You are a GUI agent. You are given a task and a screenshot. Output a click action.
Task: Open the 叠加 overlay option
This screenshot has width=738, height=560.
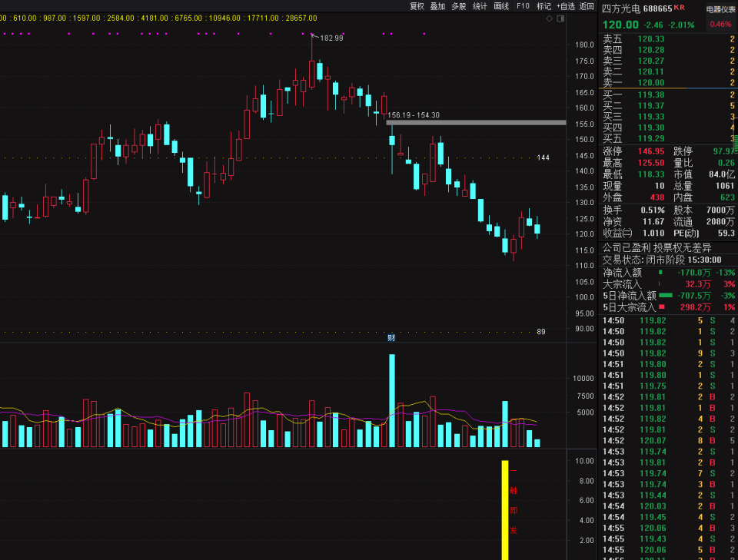click(437, 6)
